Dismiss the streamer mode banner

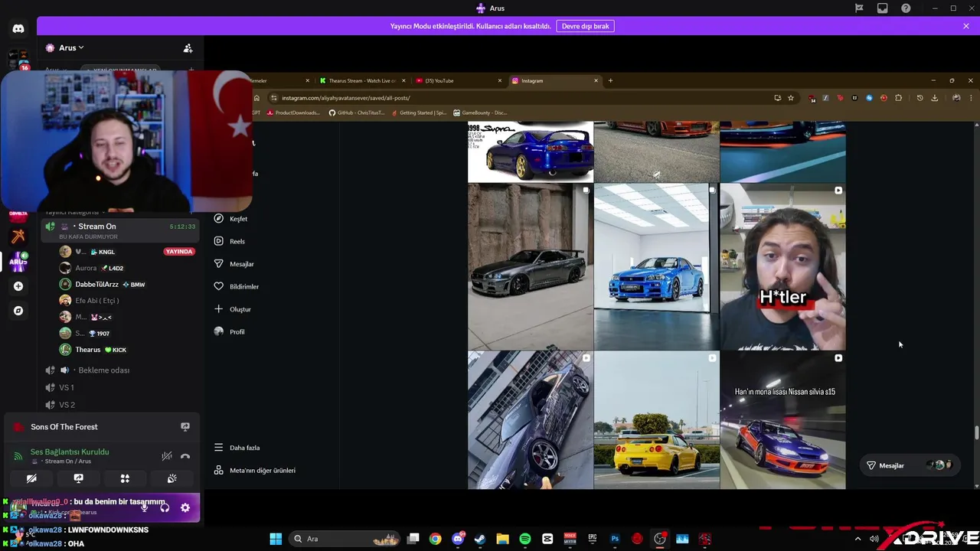coord(965,26)
